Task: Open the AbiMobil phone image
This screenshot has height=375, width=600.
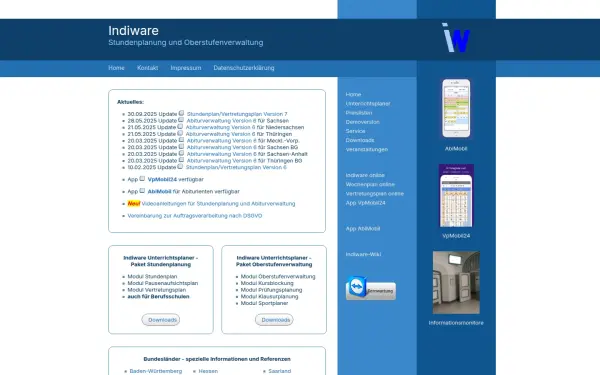Action: click(x=456, y=108)
